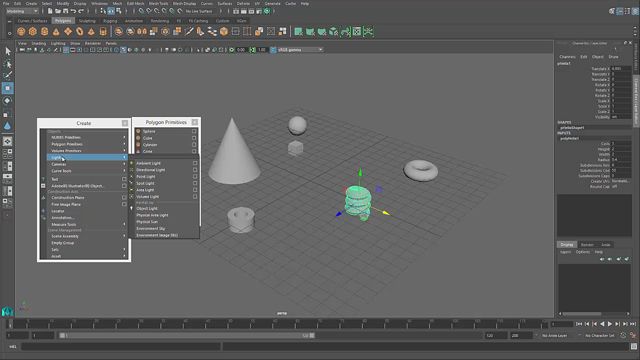640x360 pixels.
Task: Open the sRGB gamma view transform dropdown
Action: (300, 50)
